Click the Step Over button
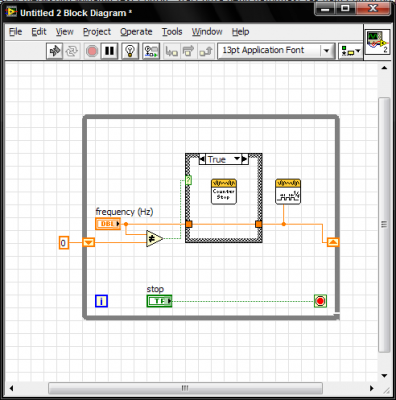396x400 pixels. pos(189,51)
